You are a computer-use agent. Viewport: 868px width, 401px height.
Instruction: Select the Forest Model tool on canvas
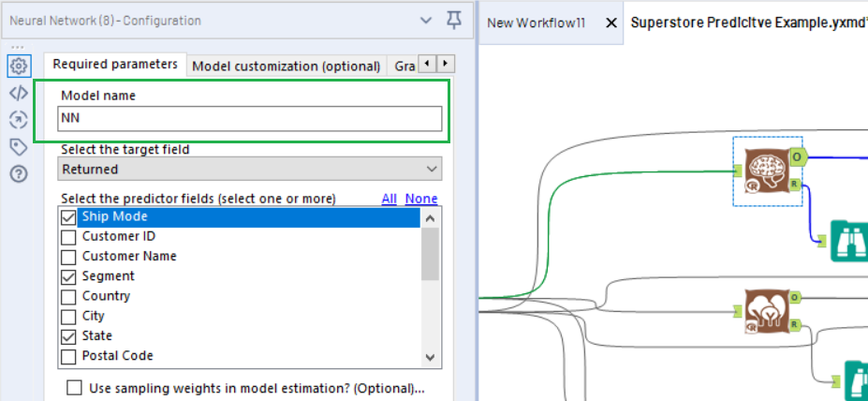coord(766,312)
